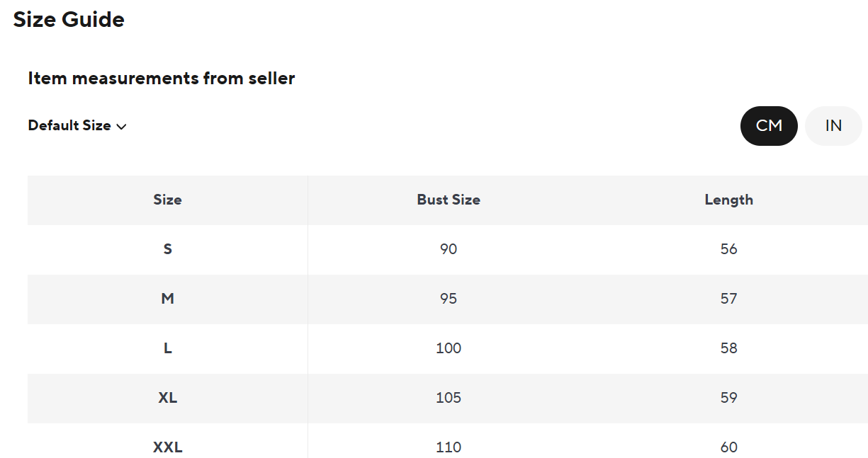Click the bust value 95 for size M
This screenshot has width=868, height=458.
pos(448,299)
